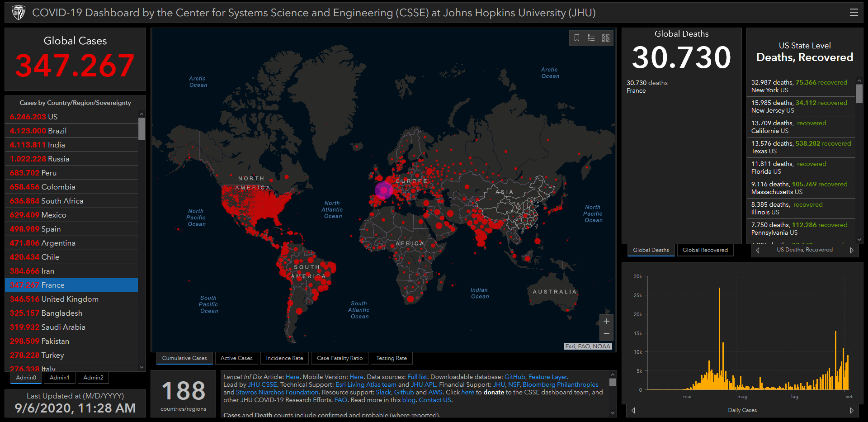Open the FAQ link

(341, 400)
